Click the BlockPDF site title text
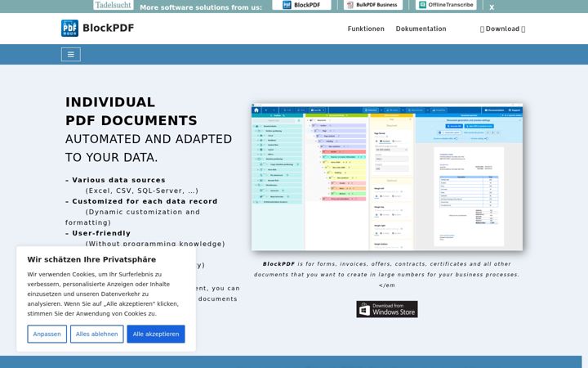 click(109, 28)
